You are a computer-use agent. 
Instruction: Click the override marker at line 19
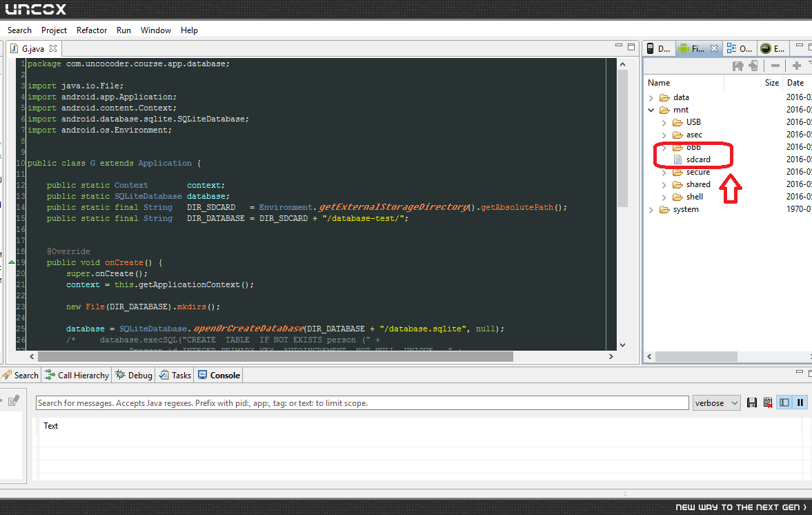(12, 262)
